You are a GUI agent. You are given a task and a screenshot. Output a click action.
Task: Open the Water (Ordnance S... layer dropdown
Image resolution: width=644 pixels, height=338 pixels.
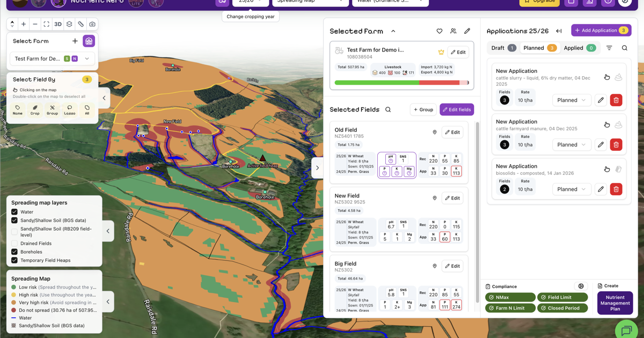[390, 2]
